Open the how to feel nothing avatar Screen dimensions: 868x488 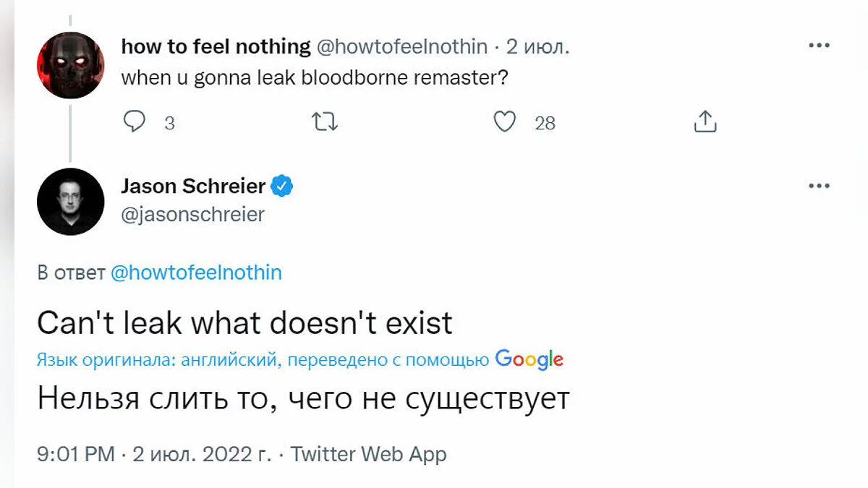[70, 65]
